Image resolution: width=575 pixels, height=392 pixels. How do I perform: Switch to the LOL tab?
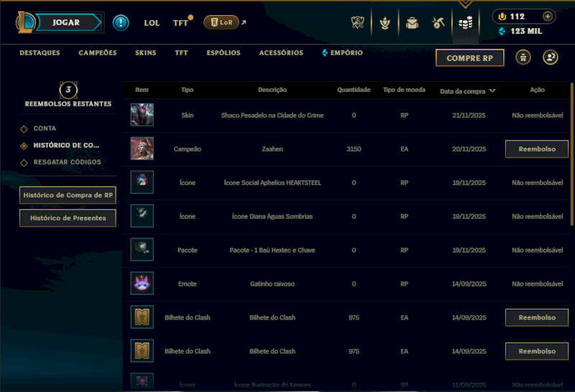click(152, 23)
